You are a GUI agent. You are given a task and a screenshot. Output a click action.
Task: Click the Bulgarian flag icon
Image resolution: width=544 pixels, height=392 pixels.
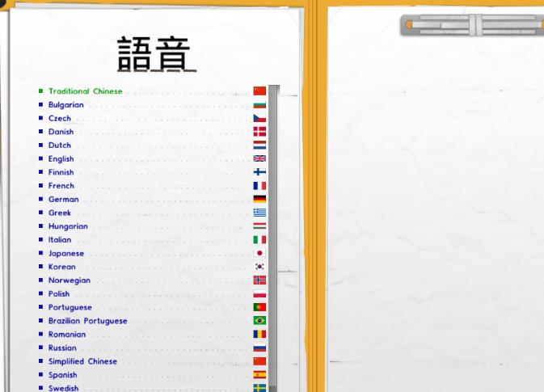[x=259, y=104]
